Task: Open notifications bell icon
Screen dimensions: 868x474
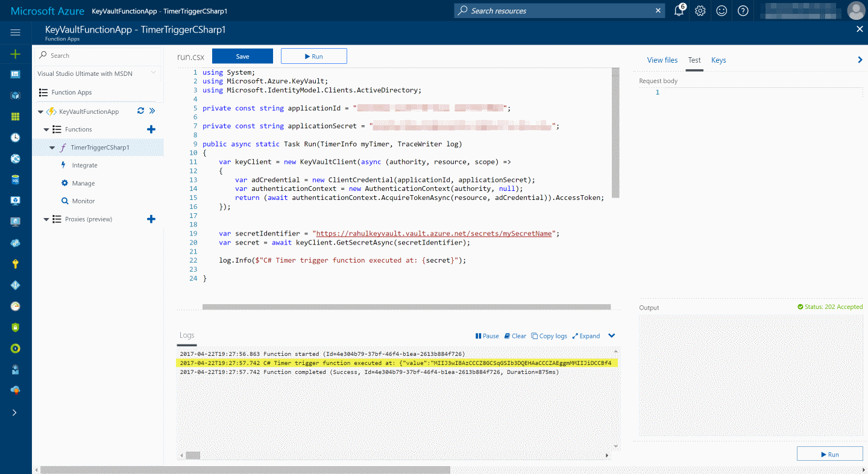Action: pyautogui.click(x=679, y=10)
